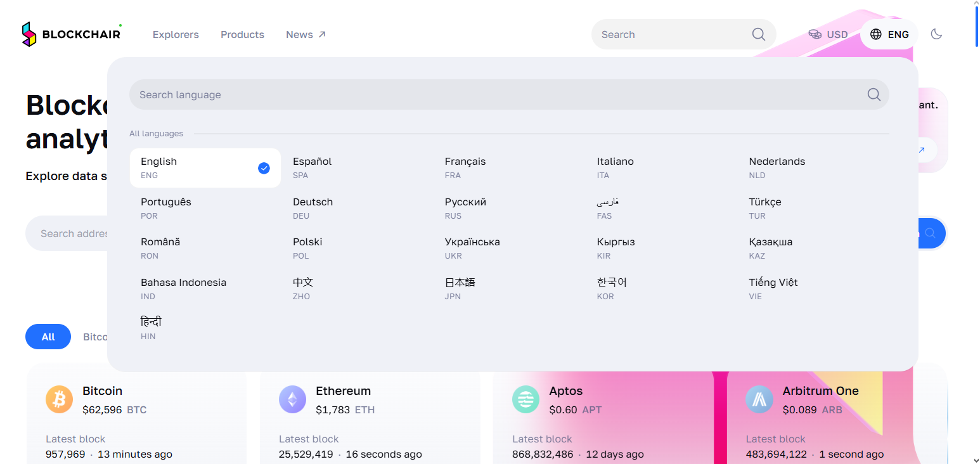Click the Bitcoin coin icon

60,399
